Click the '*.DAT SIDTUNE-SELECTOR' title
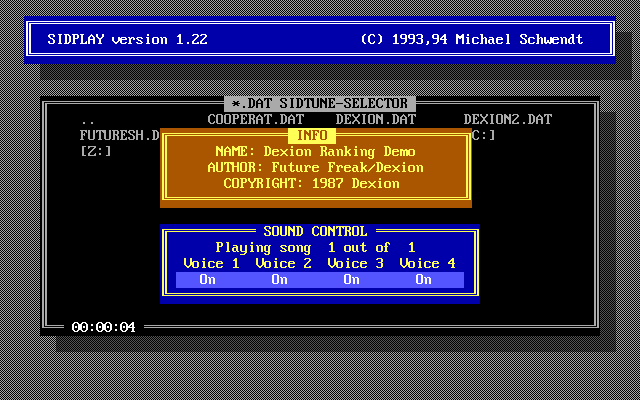The height and width of the screenshot is (400, 640). 320,104
